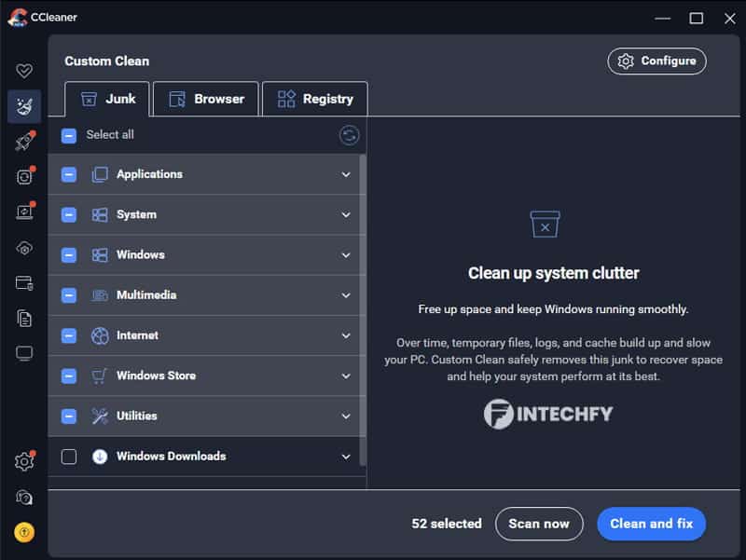Open the Performance Optimizer rocket icon
Screen dimensions: 746x560
point(25,142)
